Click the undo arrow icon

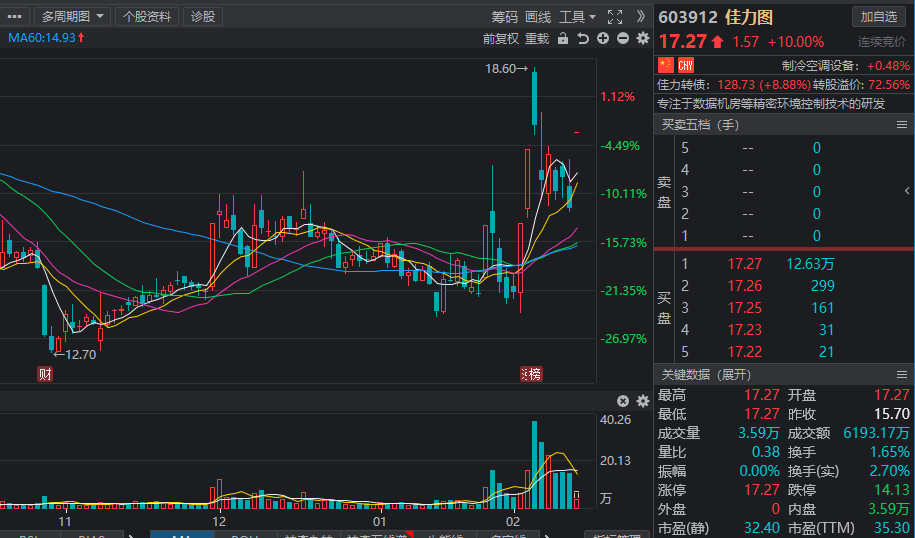[x=582, y=39]
